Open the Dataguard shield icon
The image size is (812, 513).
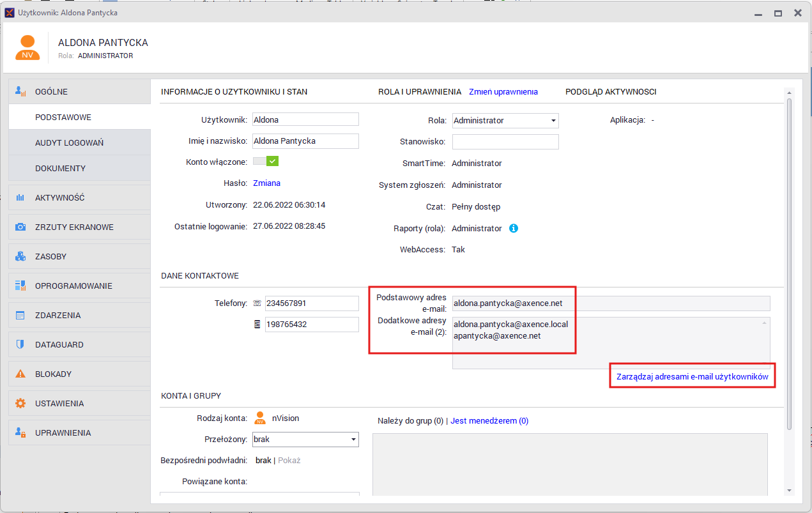point(20,345)
